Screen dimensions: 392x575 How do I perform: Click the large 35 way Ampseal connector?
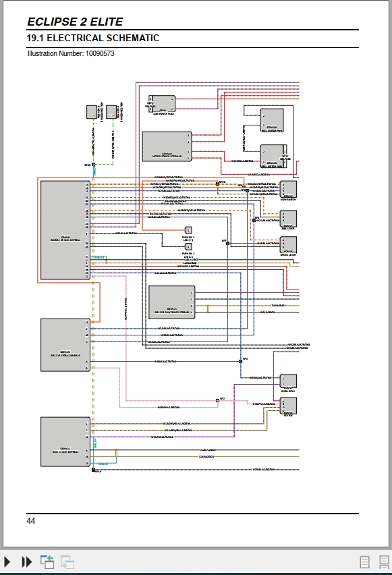pos(65,230)
